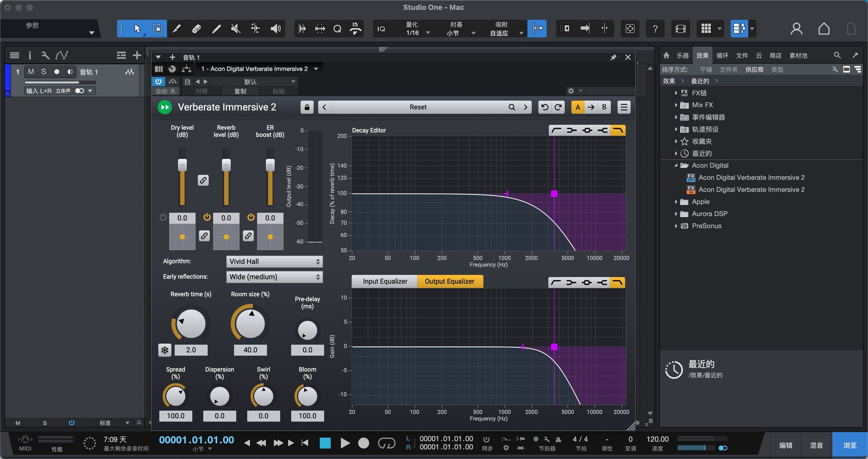Click Room size knob
The width and height of the screenshot is (868, 459).
(250, 324)
